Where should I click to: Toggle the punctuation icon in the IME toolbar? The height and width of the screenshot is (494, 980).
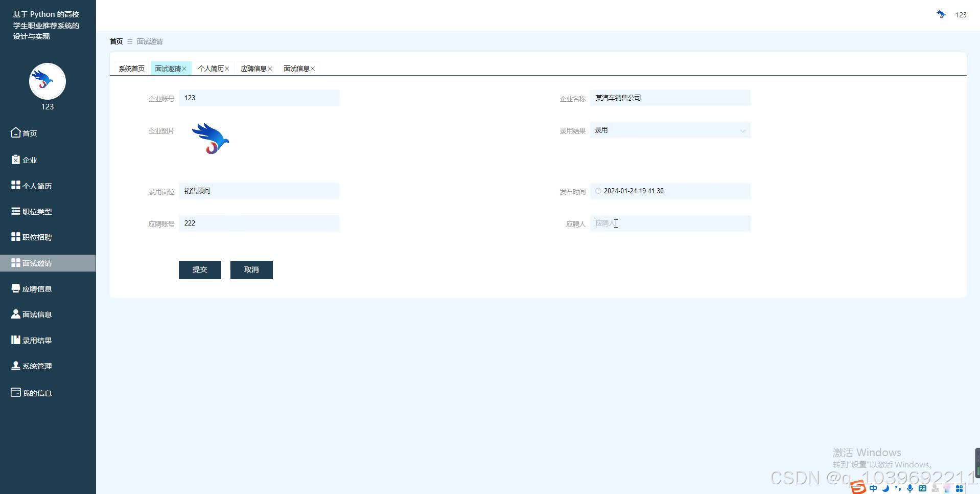(898, 488)
